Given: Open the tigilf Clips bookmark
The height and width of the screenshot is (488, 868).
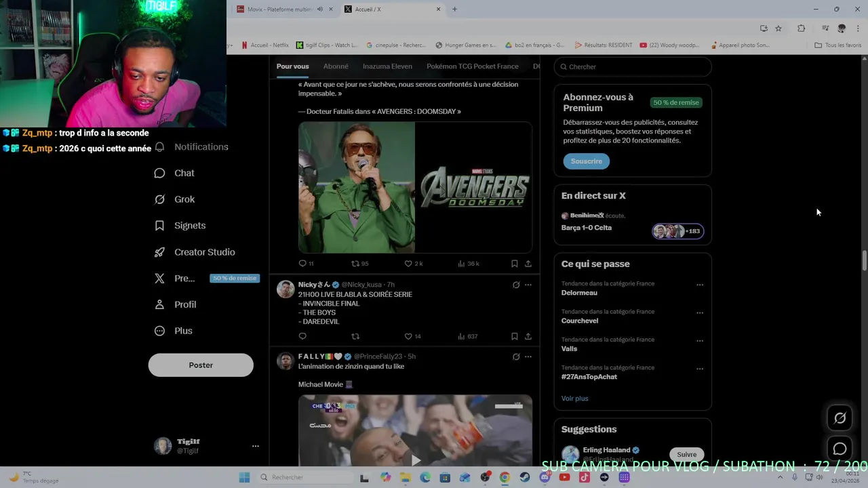Looking at the screenshot, I should [x=327, y=45].
